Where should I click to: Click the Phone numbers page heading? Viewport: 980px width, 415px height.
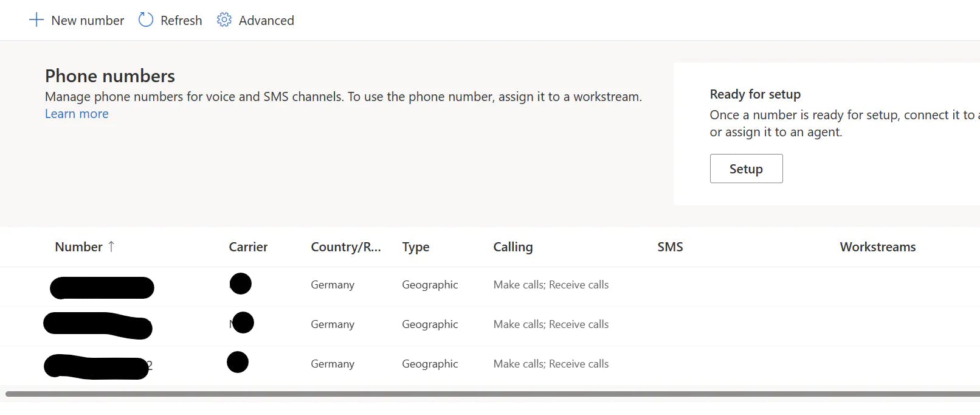point(110,75)
